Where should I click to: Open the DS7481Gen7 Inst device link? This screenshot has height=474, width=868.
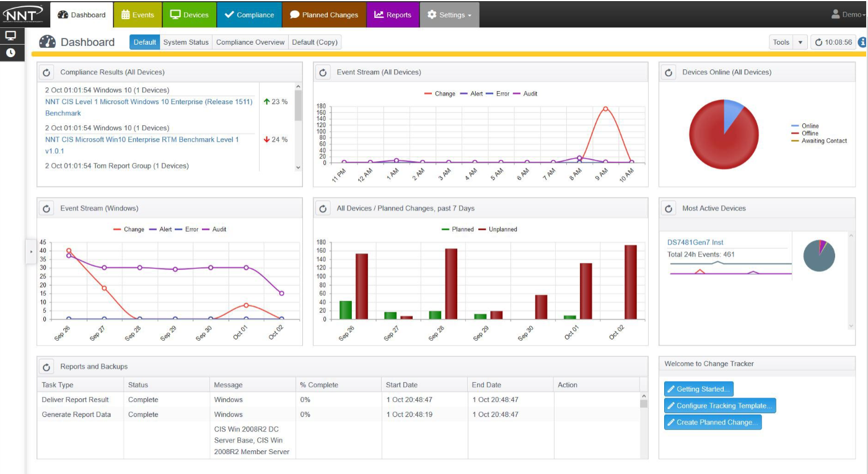(x=695, y=242)
